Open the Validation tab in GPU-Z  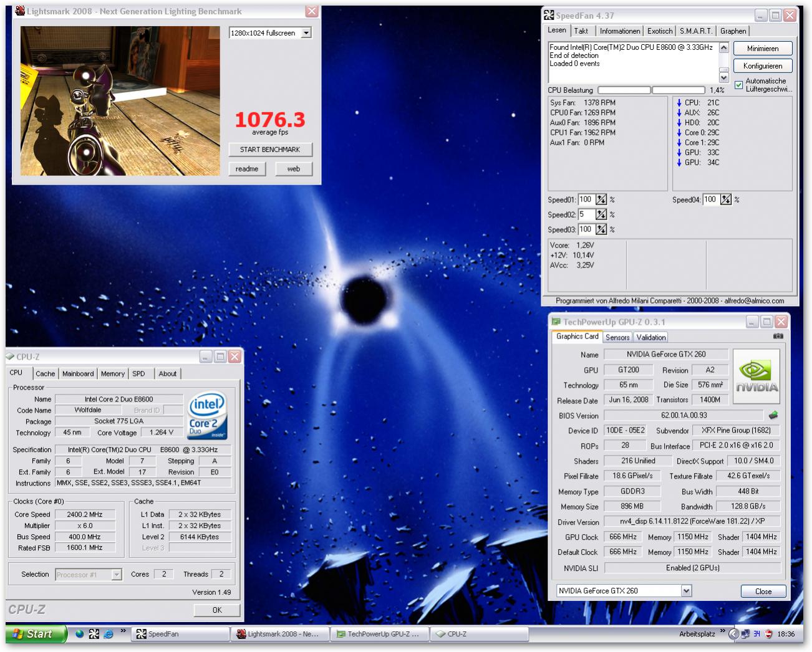tap(651, 337)
